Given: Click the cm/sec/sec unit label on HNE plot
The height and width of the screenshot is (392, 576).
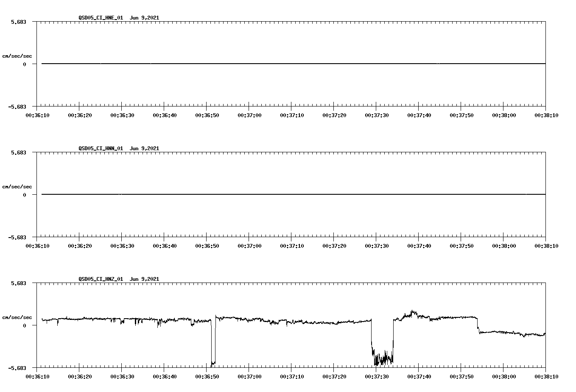Looking at the screenshot, I should pyautogui.click(x=17, y=56).
